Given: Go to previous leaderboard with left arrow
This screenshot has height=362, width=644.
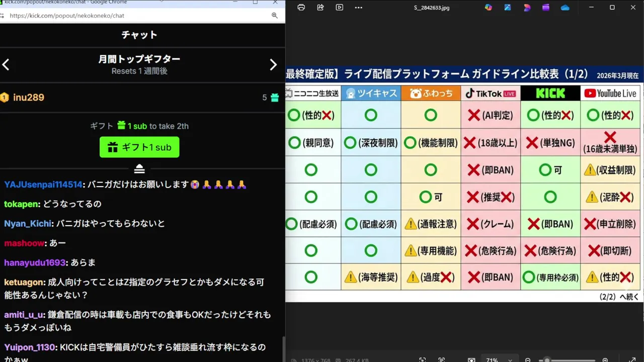Looking at the screenshot, I should (x=6, y=65).
